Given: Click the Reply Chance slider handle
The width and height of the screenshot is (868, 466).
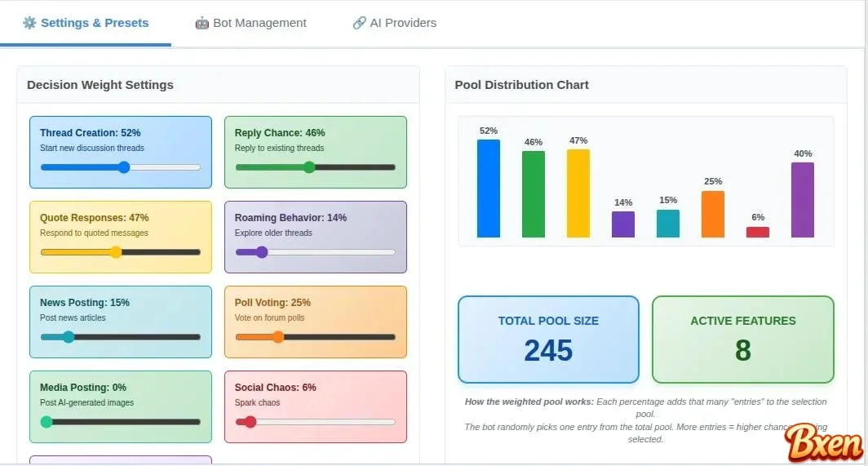Looking at the screenshot, I should [309, 167].
